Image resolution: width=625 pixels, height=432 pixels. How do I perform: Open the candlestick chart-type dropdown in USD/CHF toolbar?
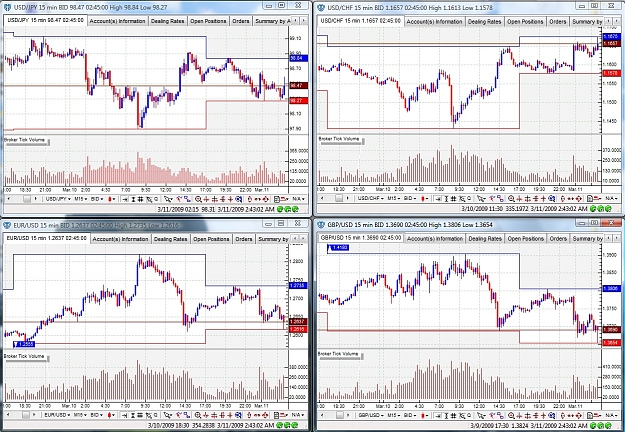424,199
